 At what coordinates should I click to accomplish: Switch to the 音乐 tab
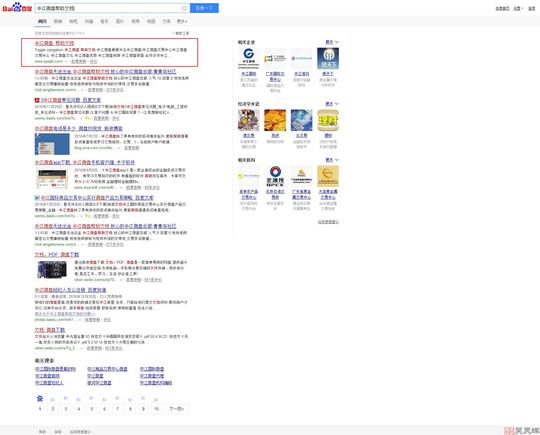click(104, 21)
